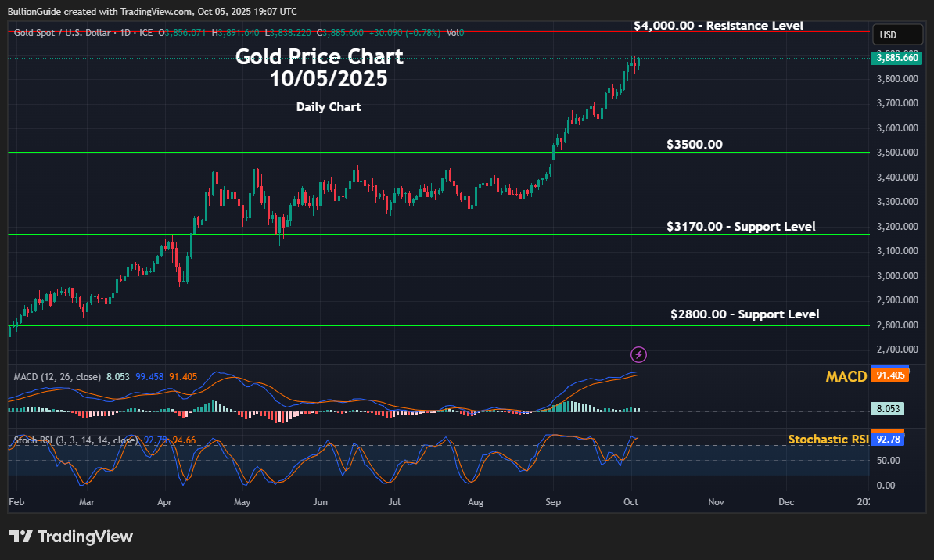Select the Oct label on the time axis
This screenshot has width=934, height=560.
pyautogui.click(x=630, y=501)
